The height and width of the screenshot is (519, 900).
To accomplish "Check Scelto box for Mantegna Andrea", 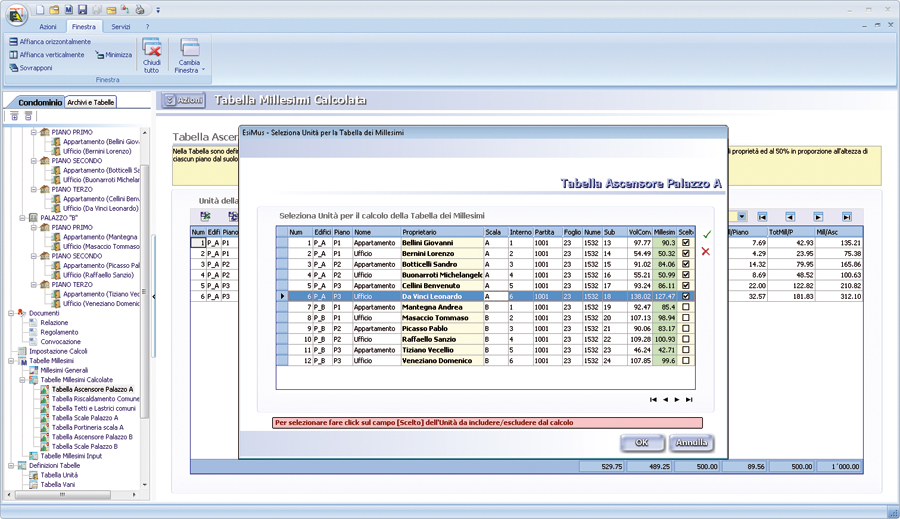I will [x=686, y=308].
